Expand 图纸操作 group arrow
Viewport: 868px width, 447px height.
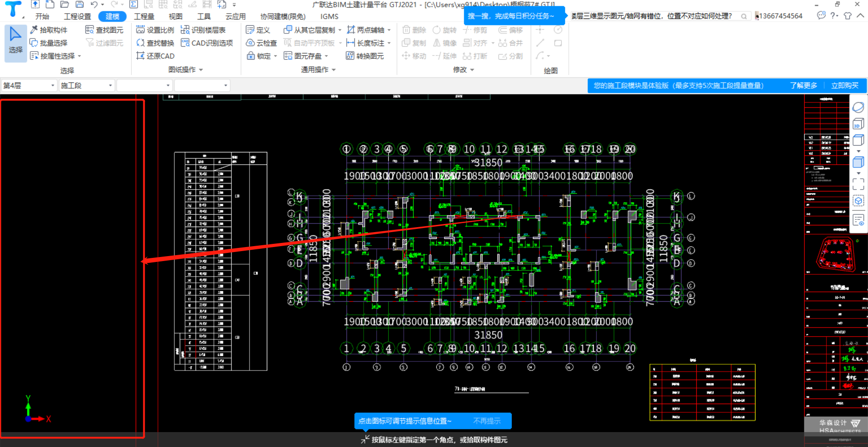coord(201,70)
